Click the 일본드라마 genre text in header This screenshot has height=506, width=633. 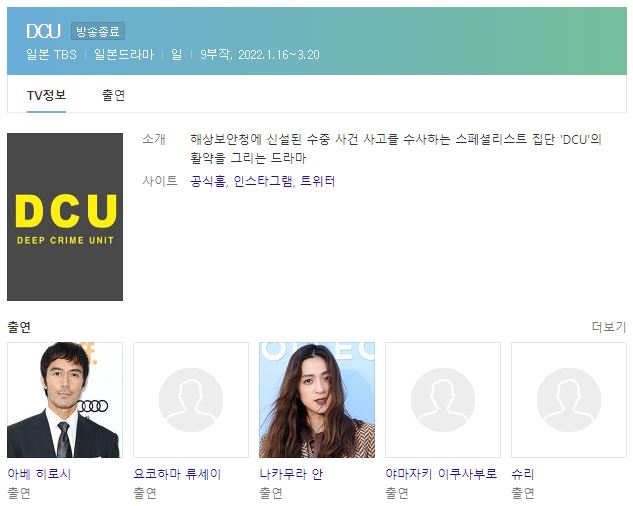pos(124,55)
